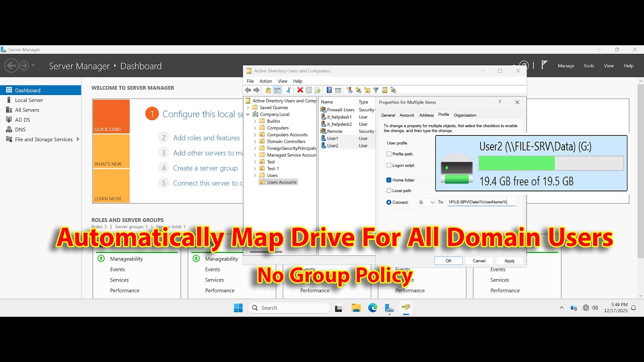This screenshot has width=644, height=362.
Task: Expand the Test-1 OU arrow
Action: [255, 168]
